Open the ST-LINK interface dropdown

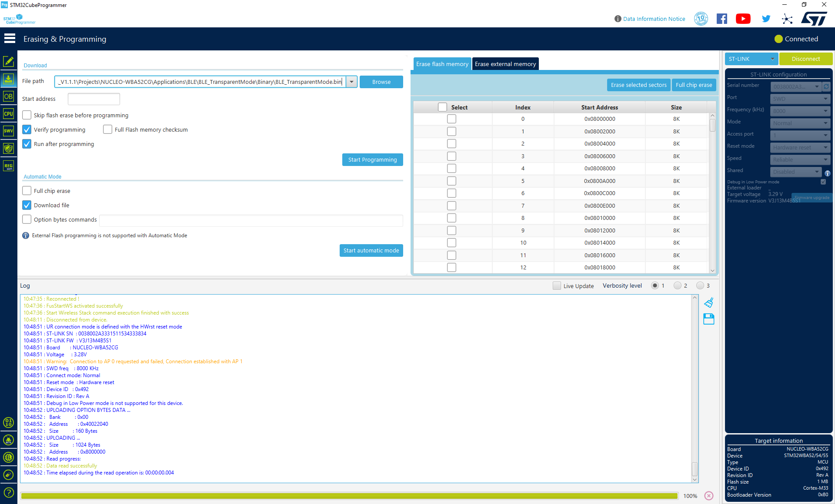(x=751, y=59)
